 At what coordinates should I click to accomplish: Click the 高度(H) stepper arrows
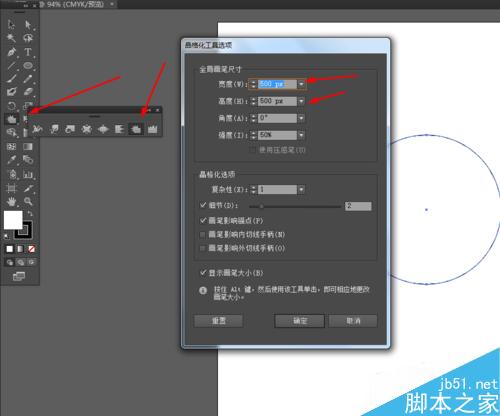click(253, 101)
